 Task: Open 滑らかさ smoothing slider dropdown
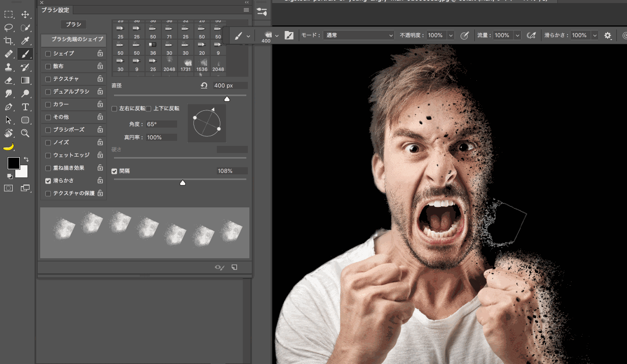click(x=594, y=36)
